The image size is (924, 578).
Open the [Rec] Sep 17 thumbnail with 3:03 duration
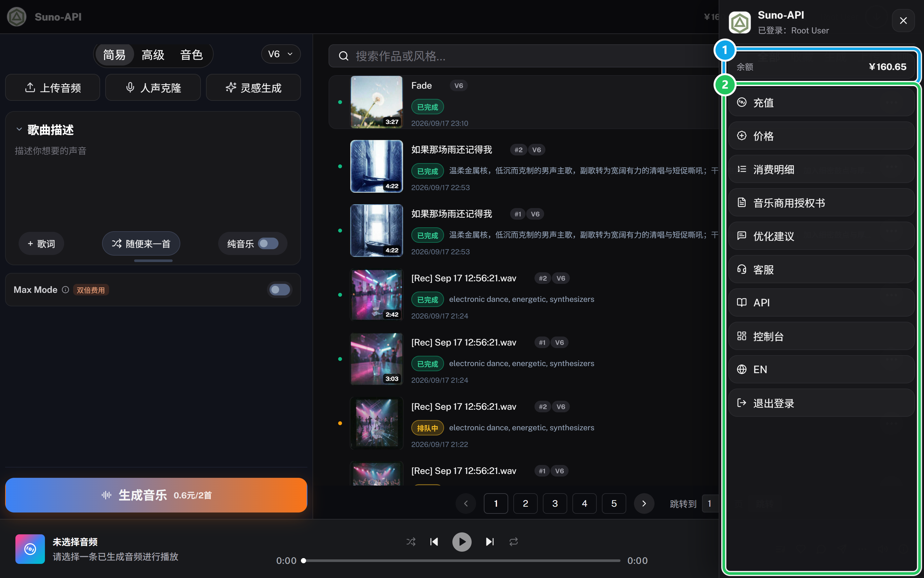tap(376, 359)
